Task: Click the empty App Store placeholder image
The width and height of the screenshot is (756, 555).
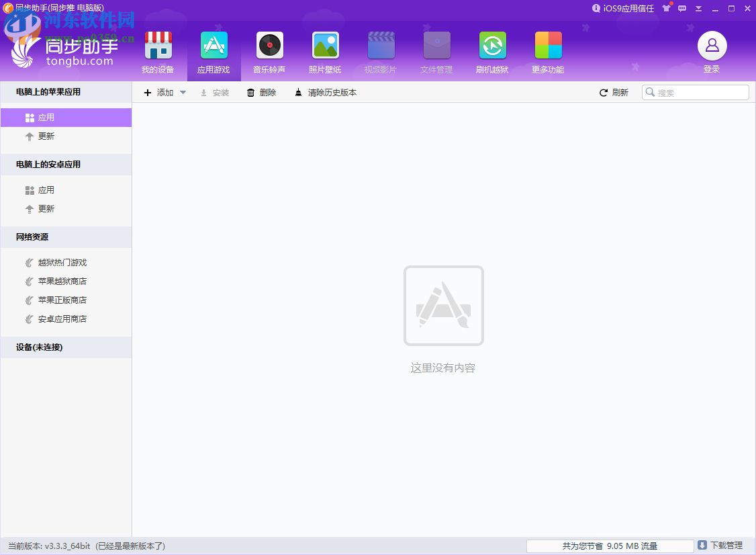Action: click(444, 306)
